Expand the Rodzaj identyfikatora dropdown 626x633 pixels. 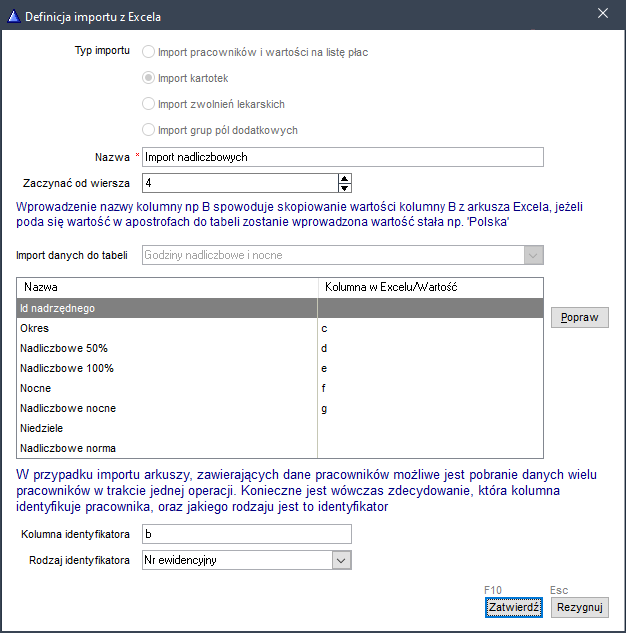click(342, 561)
